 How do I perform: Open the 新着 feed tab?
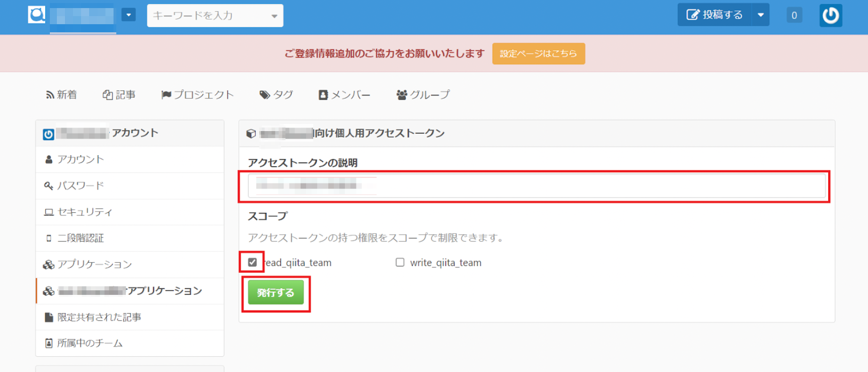click(61, 95)
